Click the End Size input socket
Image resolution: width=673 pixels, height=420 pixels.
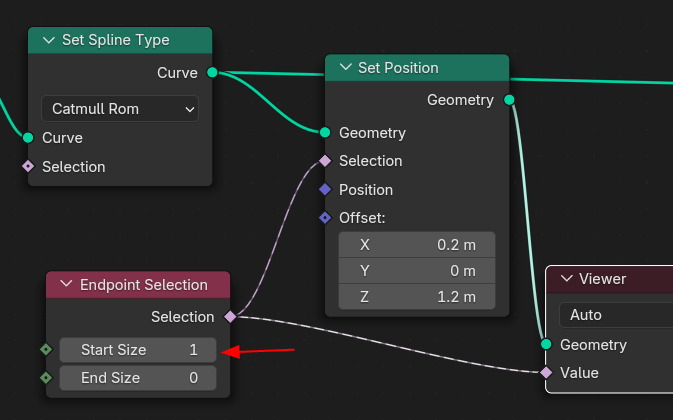pos(46,378)
